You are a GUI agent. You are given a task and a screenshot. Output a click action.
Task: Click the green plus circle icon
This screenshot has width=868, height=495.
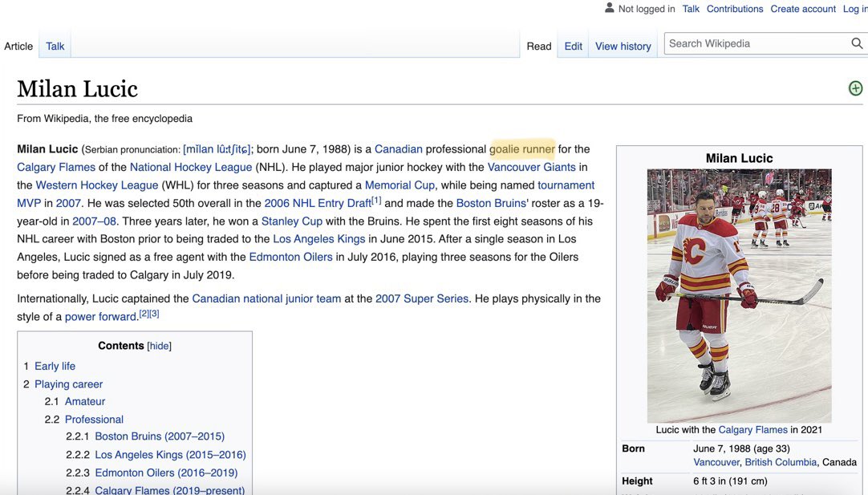pos(855,88)
